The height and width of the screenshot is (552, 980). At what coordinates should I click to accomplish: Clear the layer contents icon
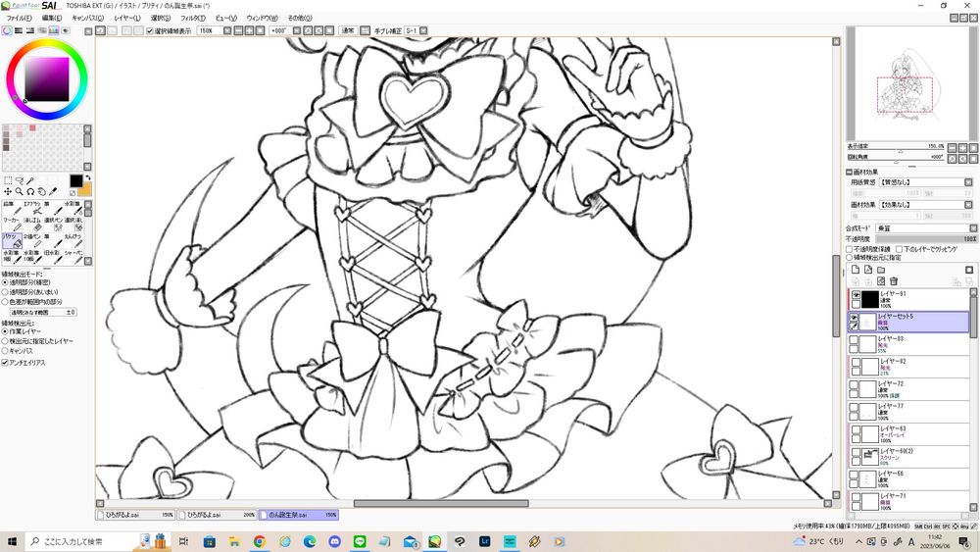coord(881,281)
